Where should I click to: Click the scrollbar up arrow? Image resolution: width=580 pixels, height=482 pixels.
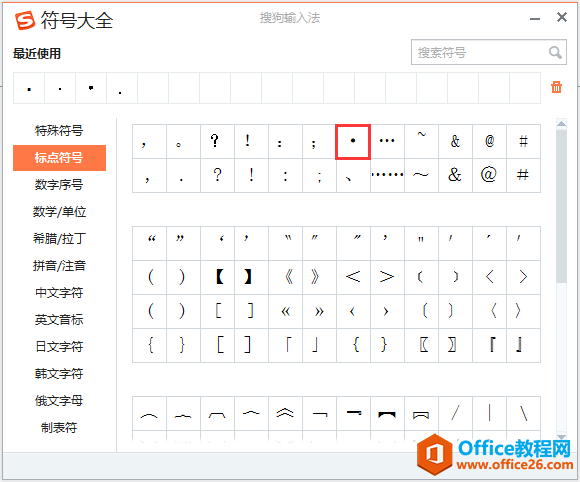[x=561, y=124]
